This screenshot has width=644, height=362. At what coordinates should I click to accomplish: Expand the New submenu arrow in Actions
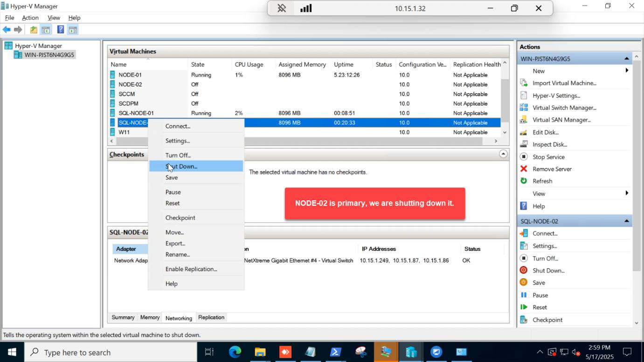point(627,71)
